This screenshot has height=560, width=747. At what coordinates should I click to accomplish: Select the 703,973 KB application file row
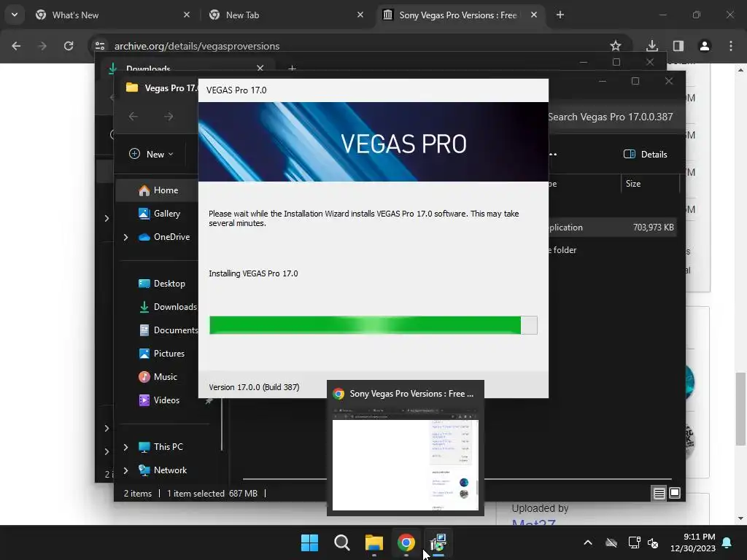pyautogui.click(x=612, y=227)
